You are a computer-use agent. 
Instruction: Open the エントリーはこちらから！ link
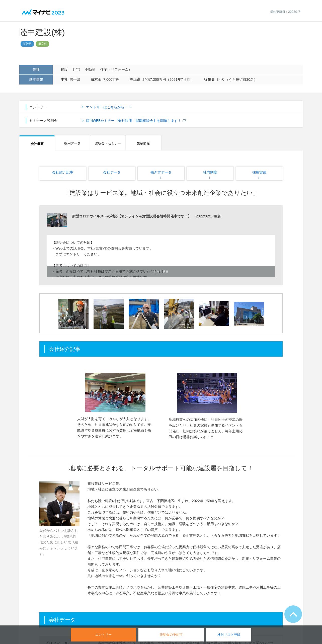106,107
